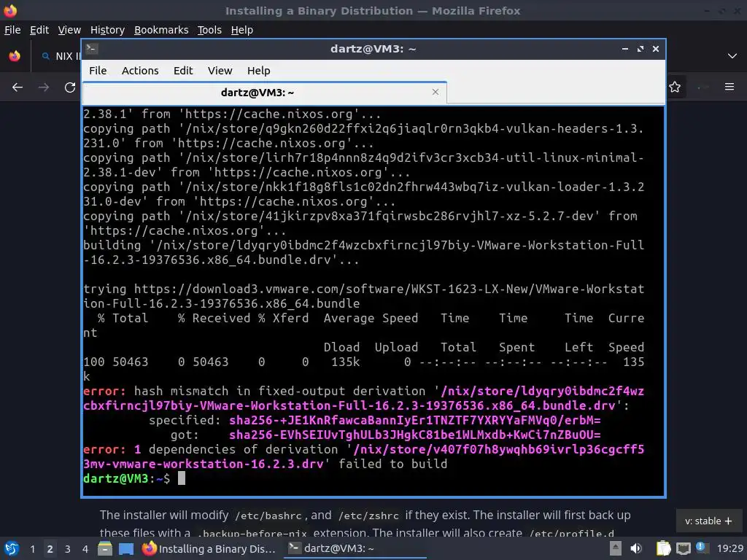This screenshot has height=560, width=747.
Task: Switch to workspace 3
Action: (68, 549)
